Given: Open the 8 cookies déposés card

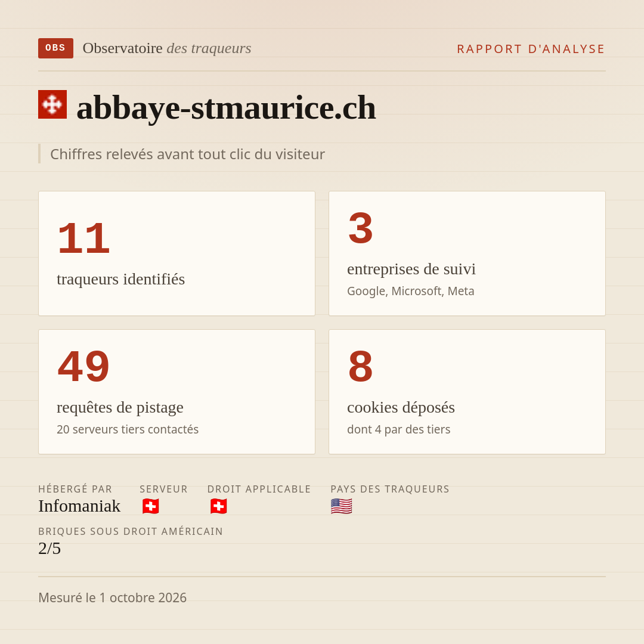Looking at the screenshot, I should point(467,392).
